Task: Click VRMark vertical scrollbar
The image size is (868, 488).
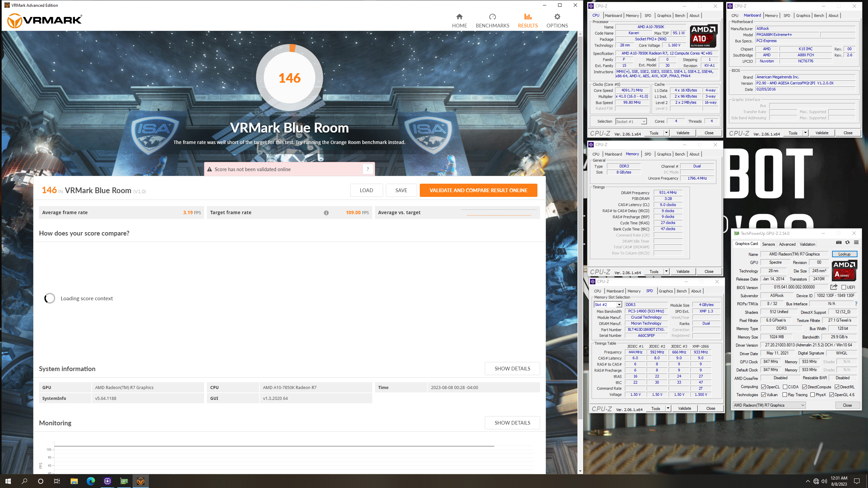Action: [580, 227]
